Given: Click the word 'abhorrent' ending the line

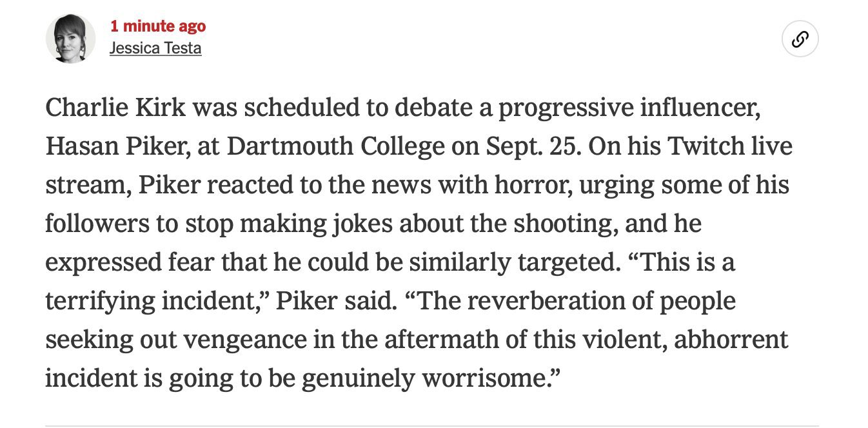Looking at the screenshot, I should pyautogui.click(x=731, y=340).
